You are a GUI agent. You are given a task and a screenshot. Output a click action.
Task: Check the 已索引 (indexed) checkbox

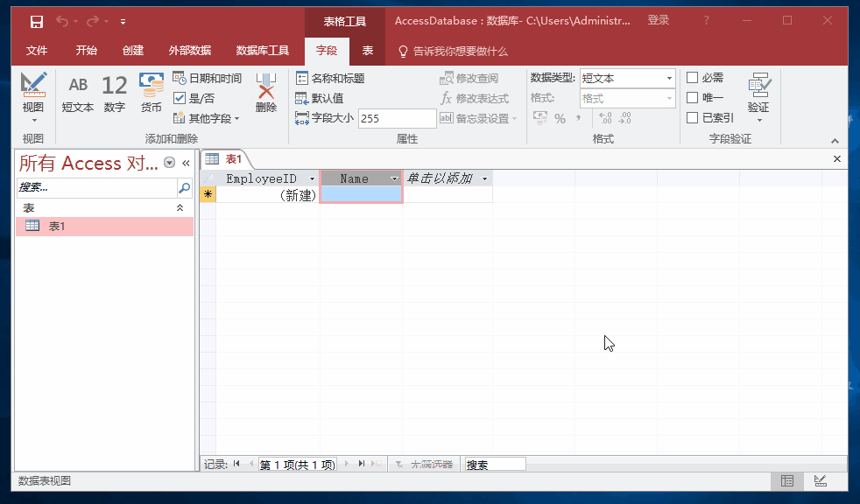(693, 118)
